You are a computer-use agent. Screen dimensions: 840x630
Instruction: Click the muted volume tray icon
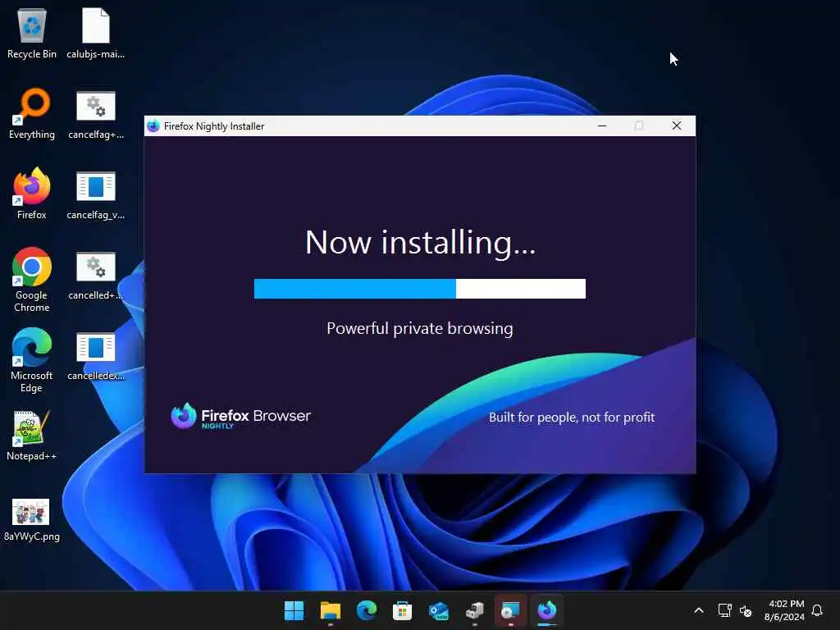[745, 610]
